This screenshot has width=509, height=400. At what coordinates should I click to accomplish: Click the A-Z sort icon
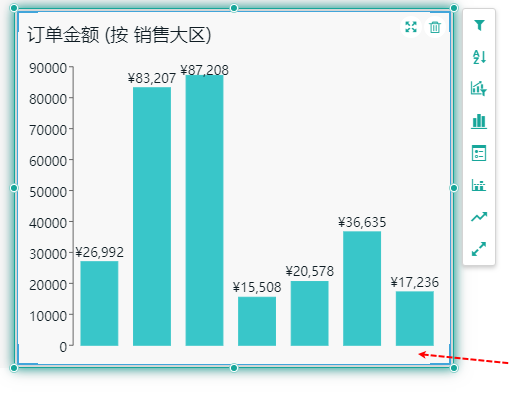click(x=479, y=56)
